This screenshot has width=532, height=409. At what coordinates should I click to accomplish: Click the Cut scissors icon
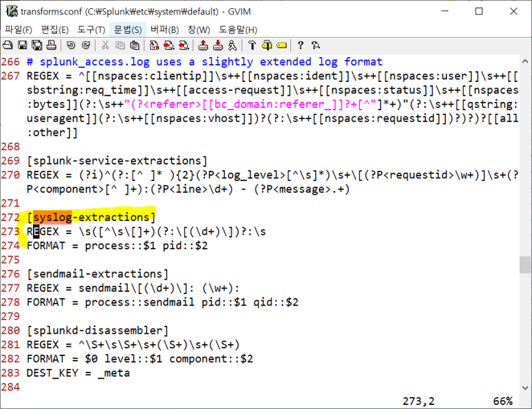[x=105, y=45]
